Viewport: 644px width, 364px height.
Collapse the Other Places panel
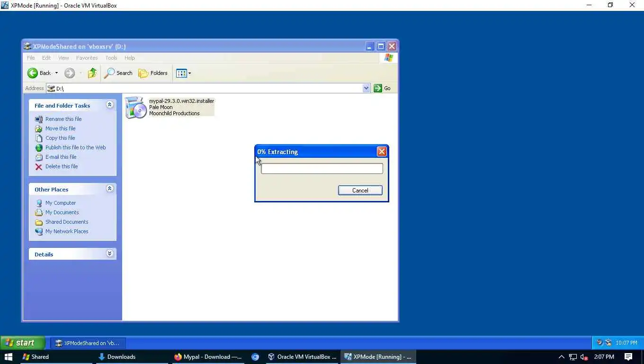tap(109, 189)
